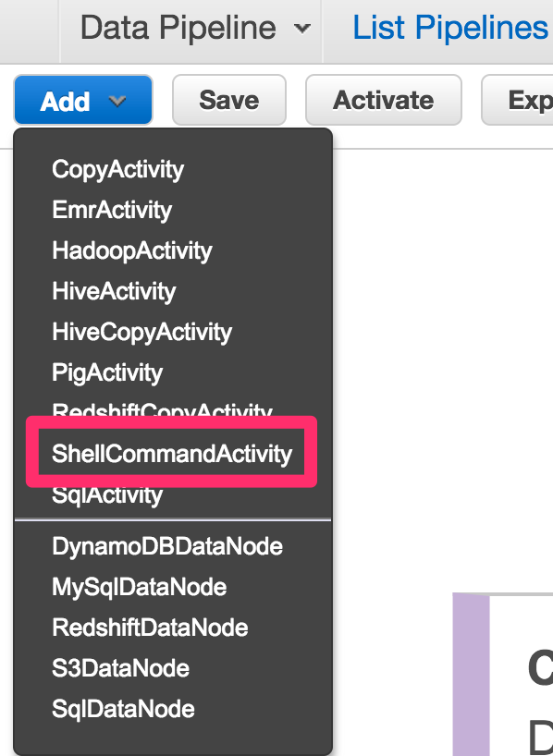The width and height of the screenshot is (553, 756).
Task: Select HadoopActivity from the menu
Action: point(131,250)
